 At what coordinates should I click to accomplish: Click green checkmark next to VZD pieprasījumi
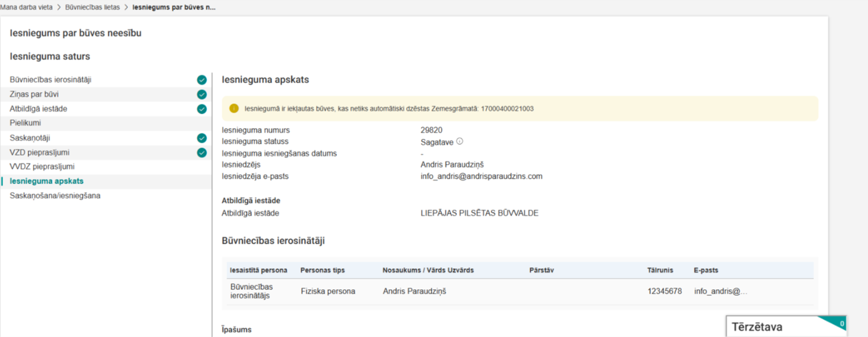pyautogui.click(x=201, y=152)
